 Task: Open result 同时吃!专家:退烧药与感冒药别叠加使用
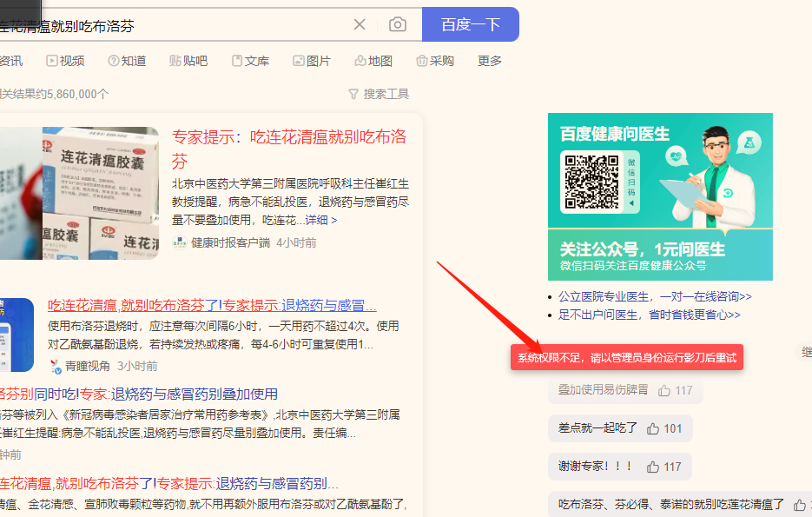coord(139,394)
